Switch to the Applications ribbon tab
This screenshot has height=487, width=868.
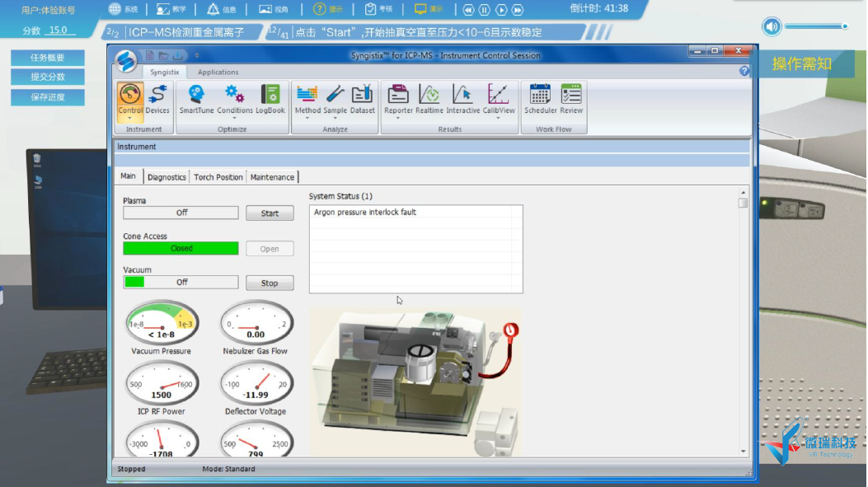coord(218,72)
